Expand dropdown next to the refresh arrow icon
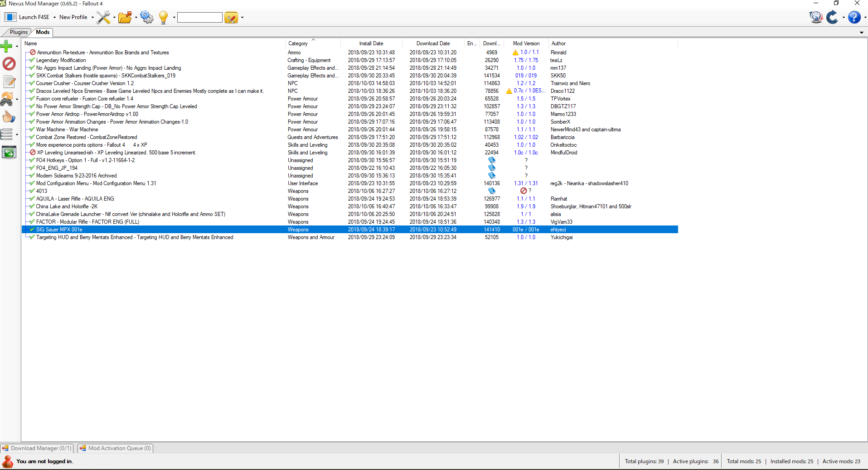Viewport: 868px width, 470px height. click(x=844, y=18)
